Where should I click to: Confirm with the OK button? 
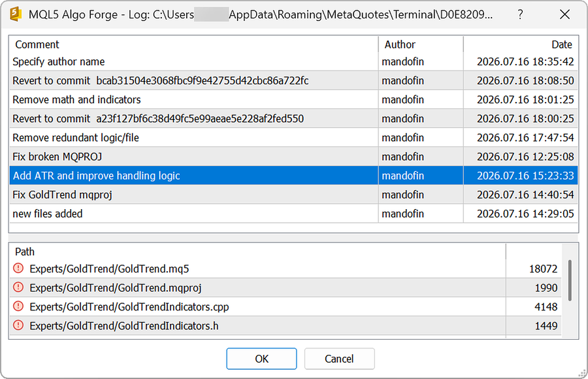[x=261, y=359]
